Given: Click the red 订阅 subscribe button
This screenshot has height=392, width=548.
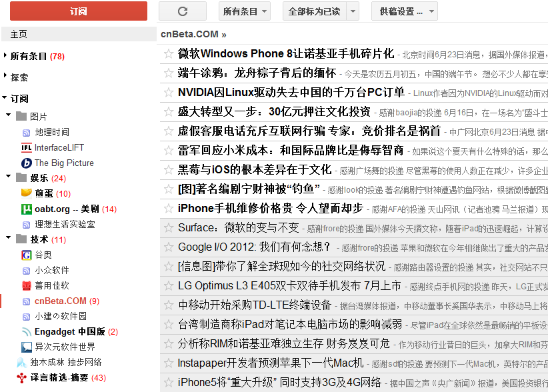Looking at the screenshot, I should coord(79,11).
